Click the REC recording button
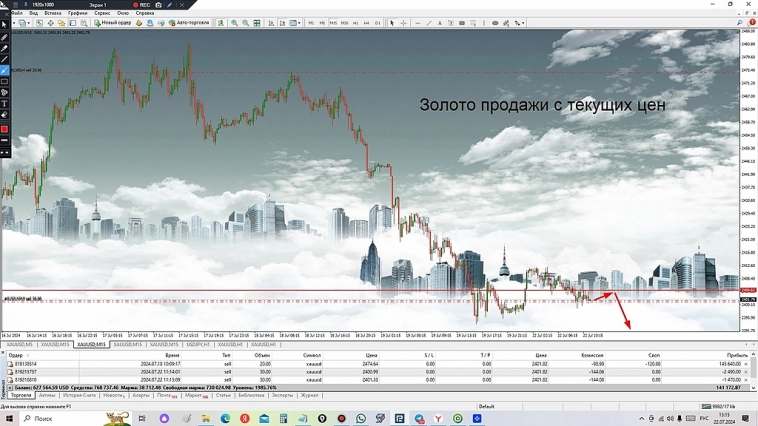Image resolution: width=758 pixels, height=426 pixels. coord(142,5)
